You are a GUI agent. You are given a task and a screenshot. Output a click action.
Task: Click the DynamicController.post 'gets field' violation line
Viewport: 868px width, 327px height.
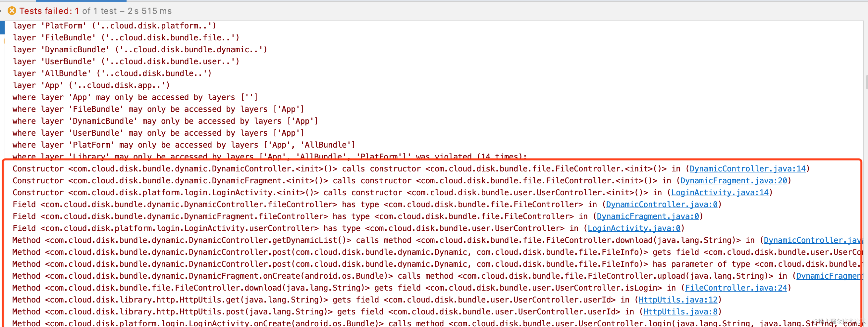click(x=438, y=252)
